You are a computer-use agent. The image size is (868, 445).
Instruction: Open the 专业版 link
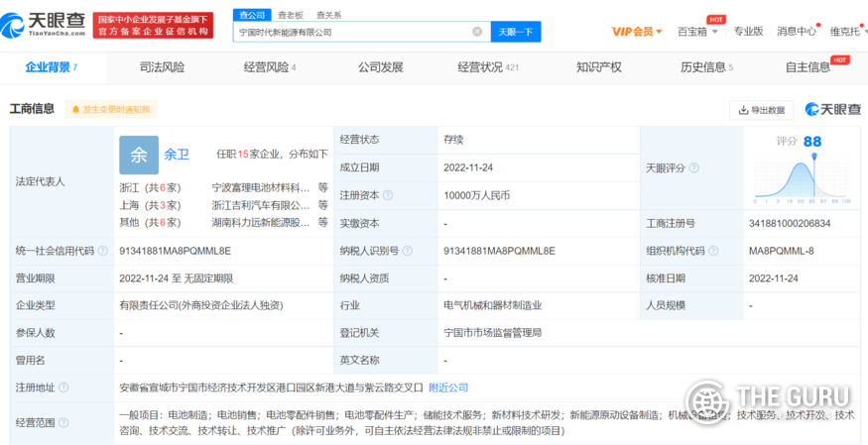point(748,32)
